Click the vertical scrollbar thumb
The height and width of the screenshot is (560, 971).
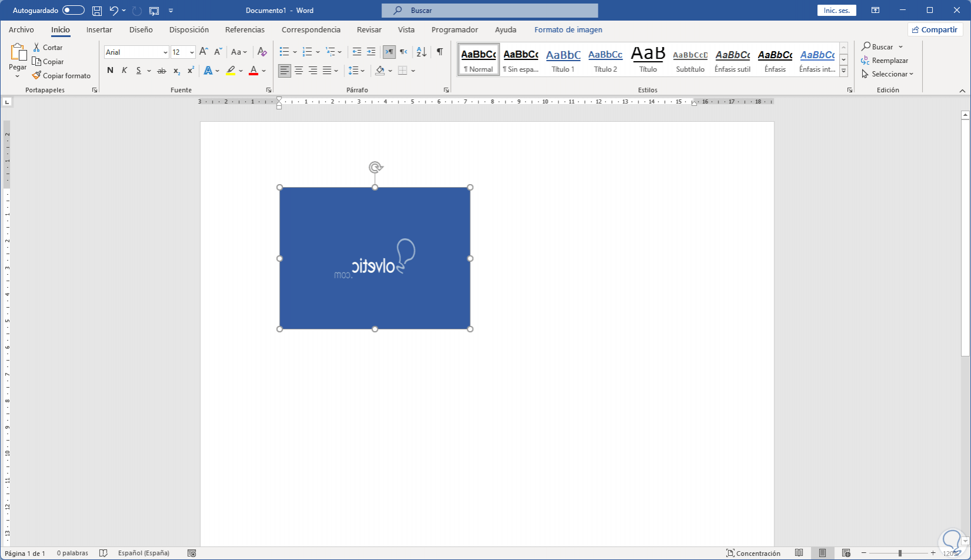click(965, 238)
